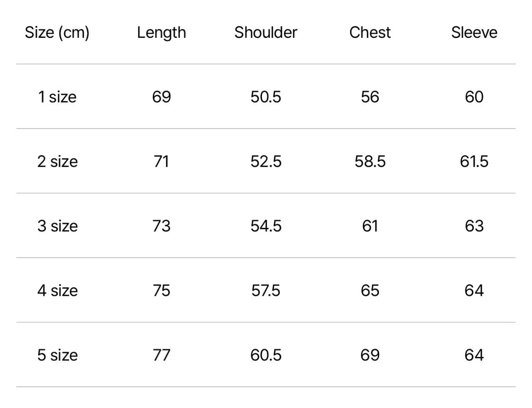The image size is (532, 408).
Task: Click the shoulder value 60.5
Action: pyautogui.click(x=266, y=355)
